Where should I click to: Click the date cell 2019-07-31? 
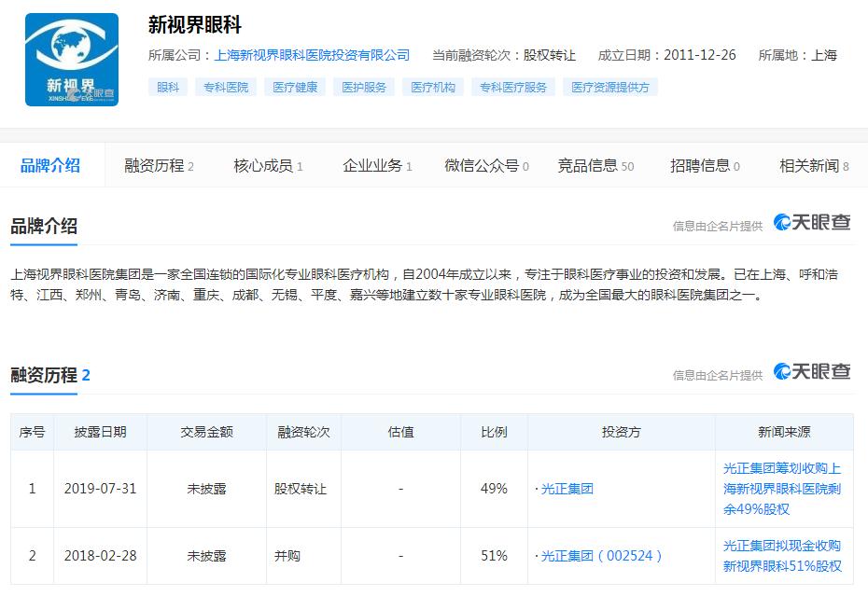tap(100, 489)
